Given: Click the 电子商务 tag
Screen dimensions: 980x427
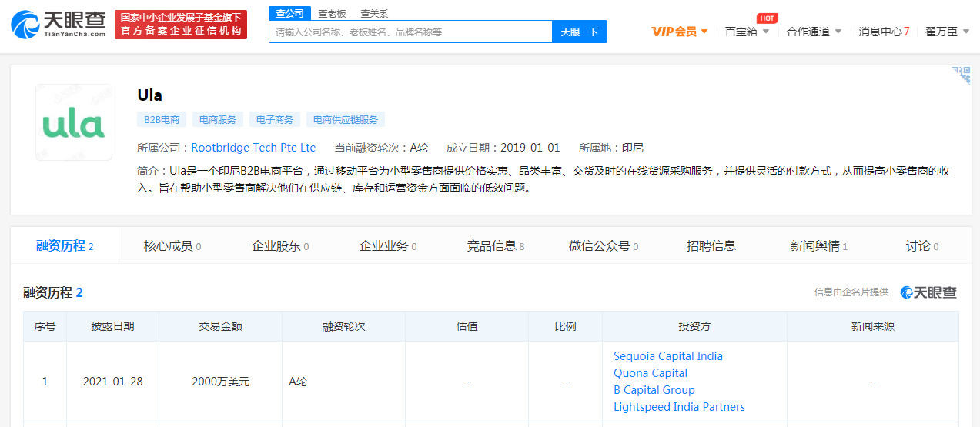Looking at the screenshot, I should tap(275, 120).
